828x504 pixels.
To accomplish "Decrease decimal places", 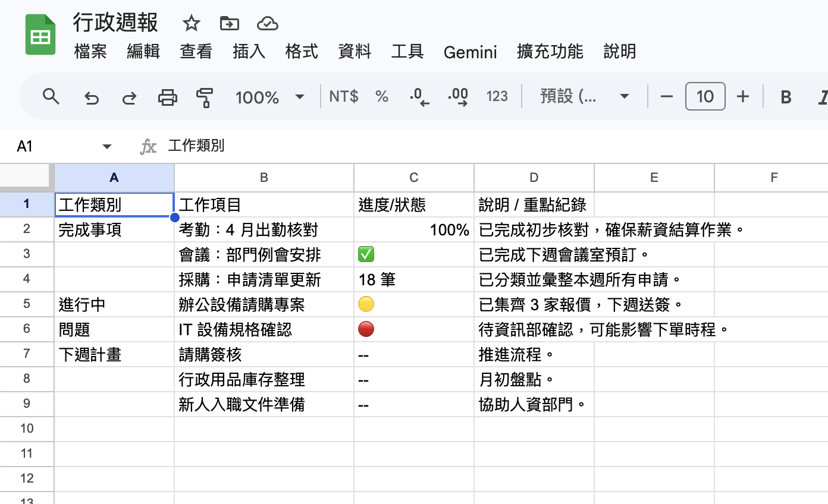I will tap(419, 96).
